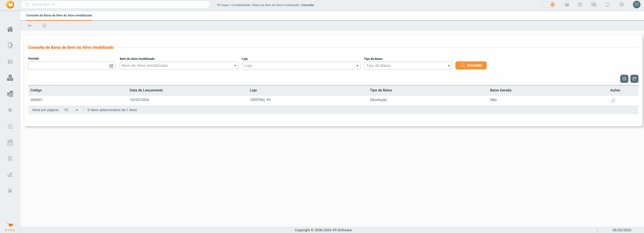Expand the Tipo de Baixa dropdown
The height and width of the screenshot is (233, 644).
[449, 66]
